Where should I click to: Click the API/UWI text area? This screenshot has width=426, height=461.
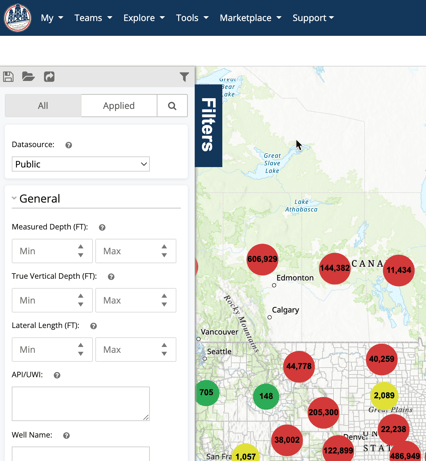point(81,404)
